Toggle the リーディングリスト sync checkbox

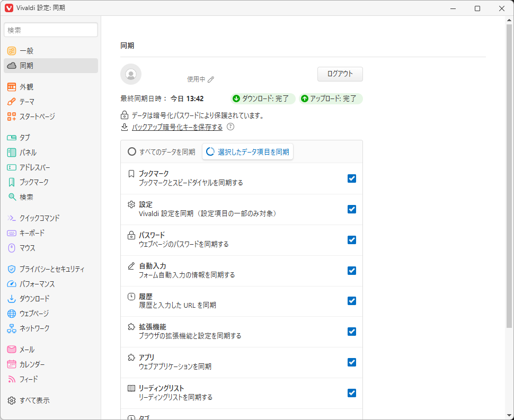[352, 393]
